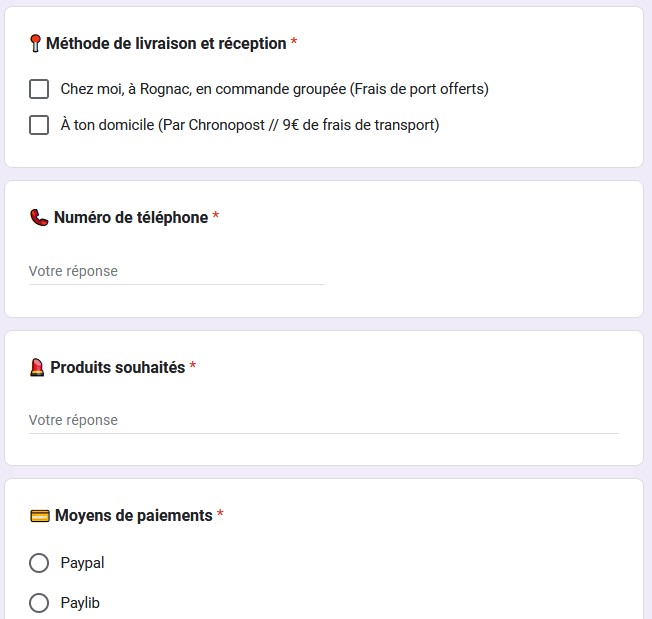Image resolution: width=652 pixels, height=619 pixels.
Task: Click the red telephone emoji icon
Action: 39,217
